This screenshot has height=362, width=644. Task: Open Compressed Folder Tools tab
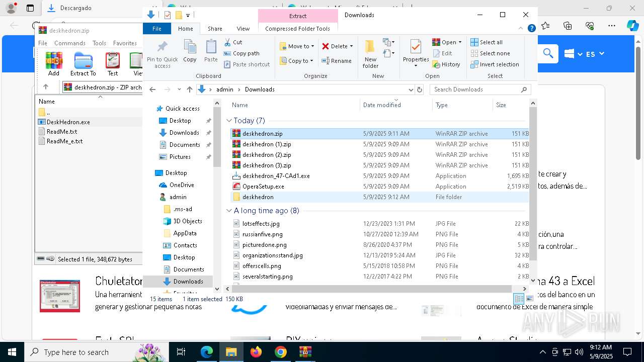coord(297,29)
